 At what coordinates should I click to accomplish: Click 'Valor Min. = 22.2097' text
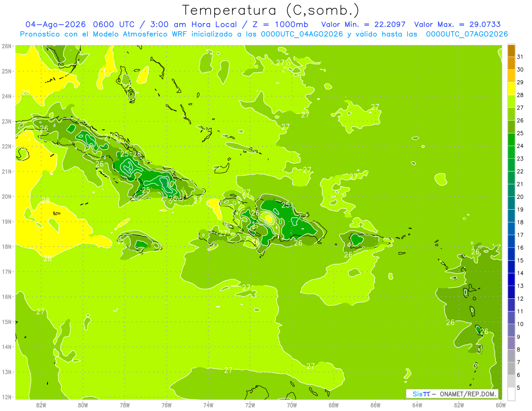coord(364,24)
